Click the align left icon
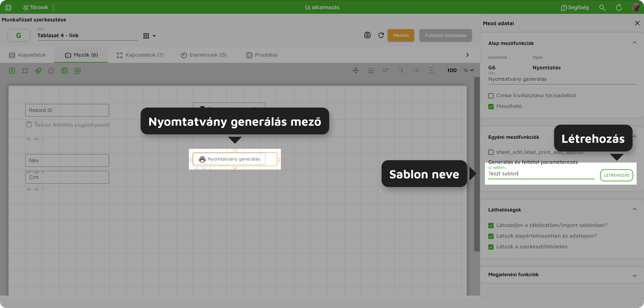644x308 pixels. [x=386, y=70]
